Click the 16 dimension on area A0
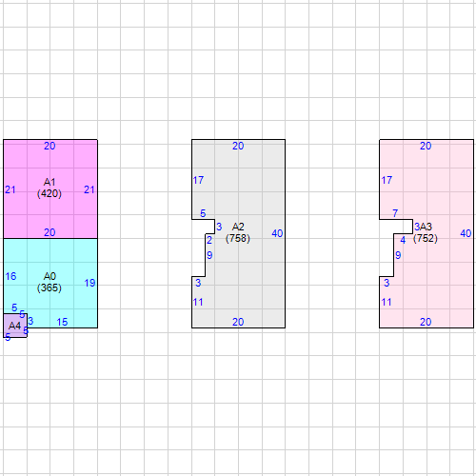Image resolution: width=476 pixels, height=476 pixels. click(10, 276)
